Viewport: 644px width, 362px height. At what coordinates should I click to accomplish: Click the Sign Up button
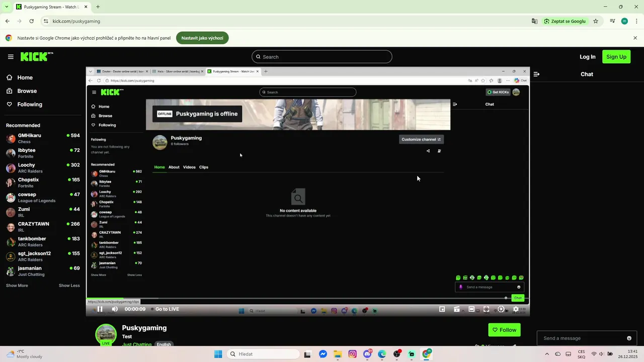point(616,57)
